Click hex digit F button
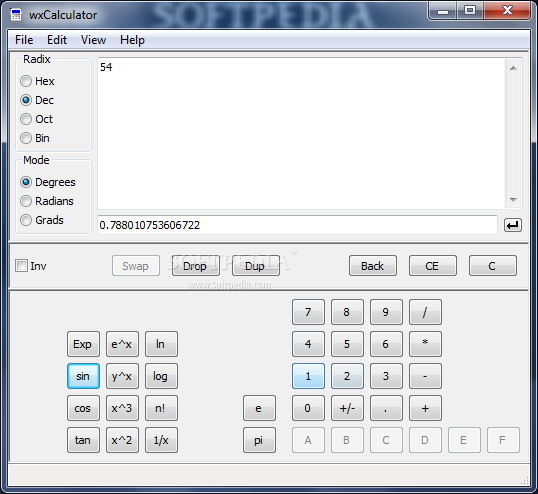538x494 pixels. click(503, 440)
